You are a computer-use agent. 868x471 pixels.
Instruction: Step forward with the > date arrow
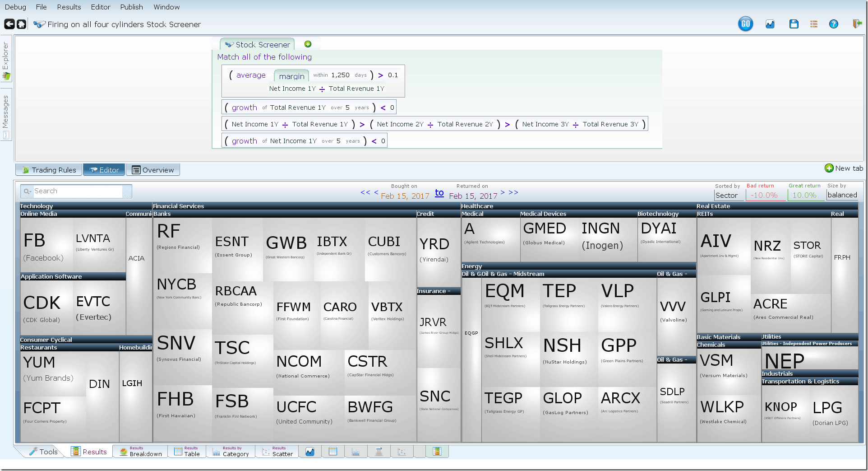click(503, 192)
